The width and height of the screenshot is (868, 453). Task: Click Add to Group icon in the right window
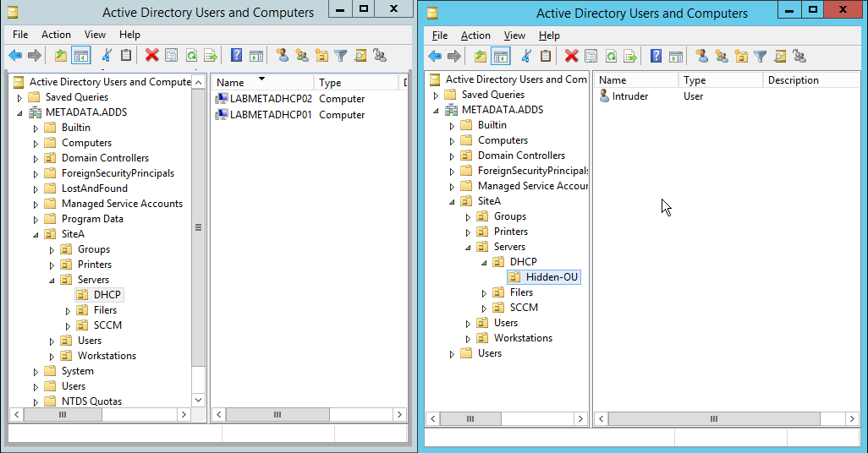tap(799, 56)
